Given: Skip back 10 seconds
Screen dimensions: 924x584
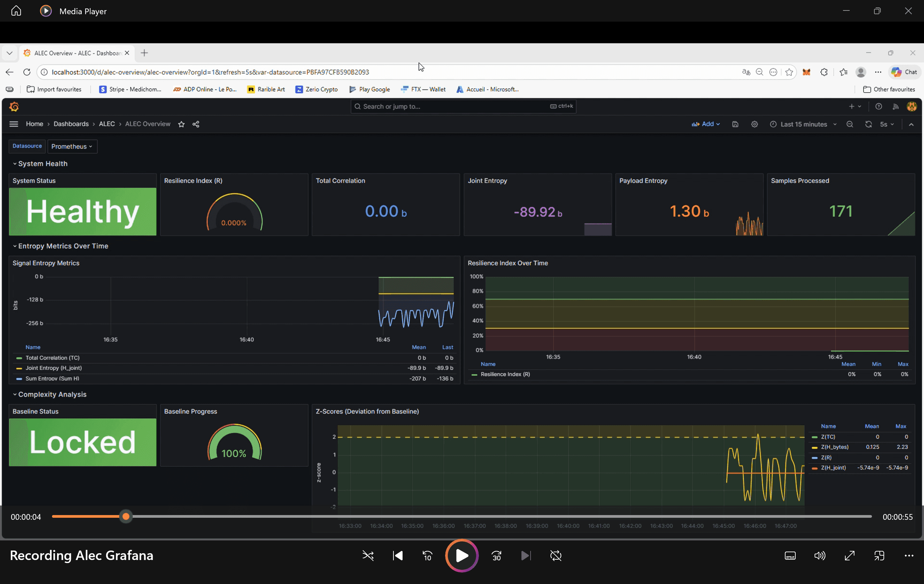Looking at the screenshot, I should coord(428,555).
